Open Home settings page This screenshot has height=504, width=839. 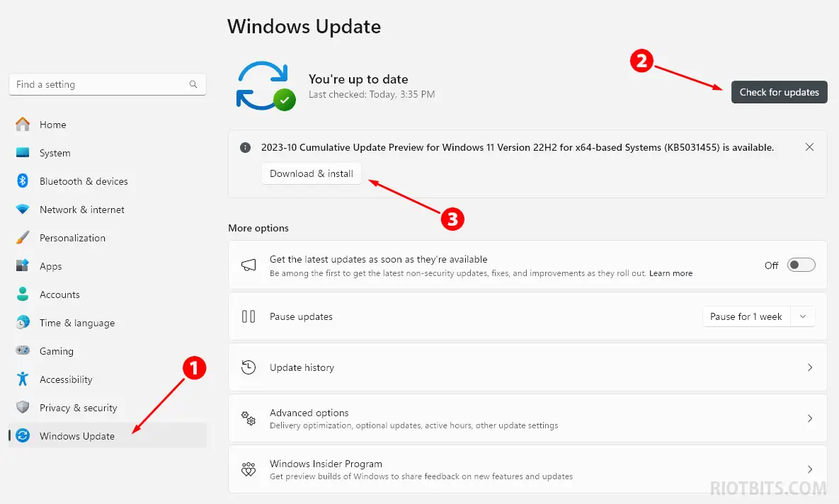tap(107, 124)
